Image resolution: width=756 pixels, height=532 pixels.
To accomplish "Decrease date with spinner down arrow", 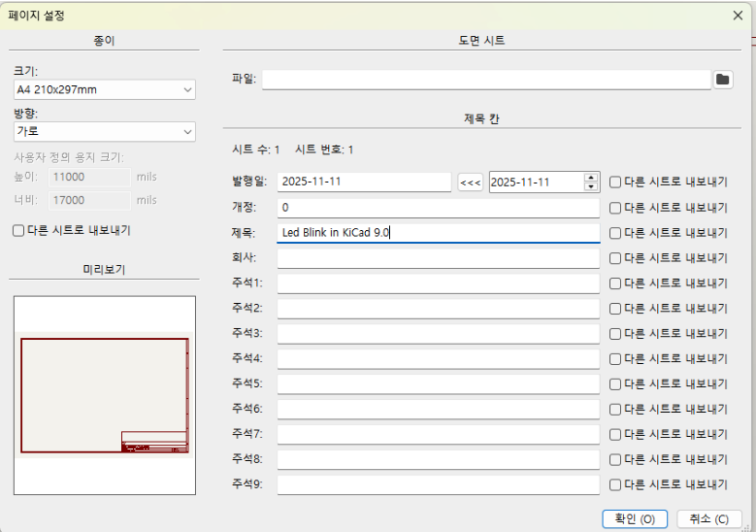I will pyautogui.click(x=591, y=186).
